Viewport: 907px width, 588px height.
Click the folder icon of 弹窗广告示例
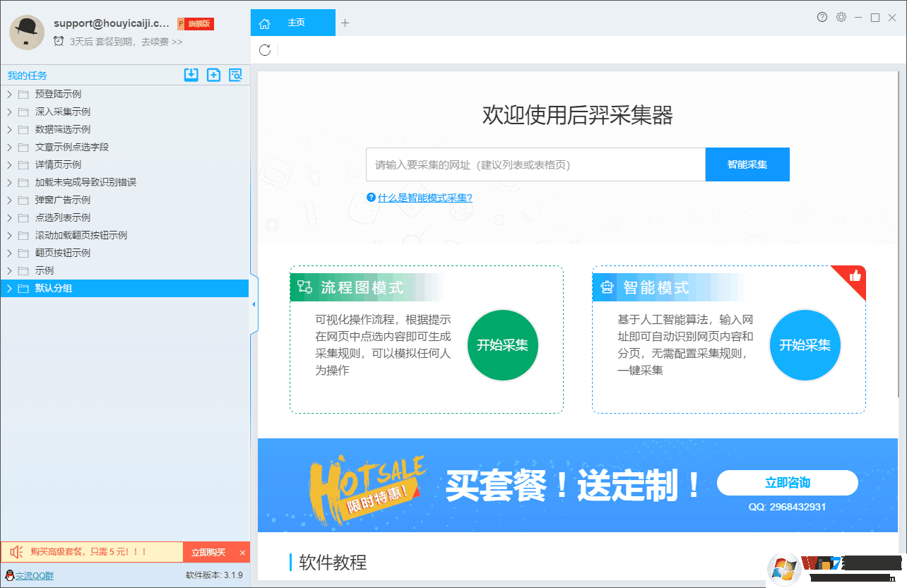[x=23, y=200]
